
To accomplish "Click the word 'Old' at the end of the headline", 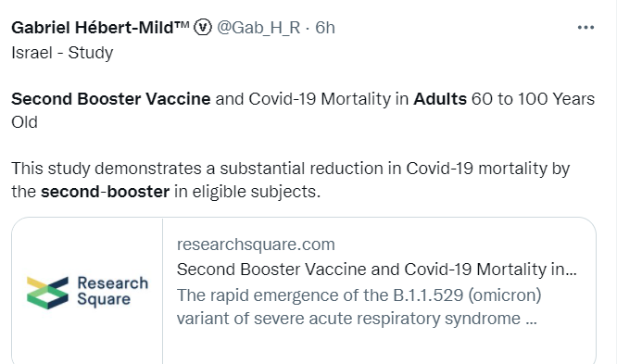I will coord(24,122).
